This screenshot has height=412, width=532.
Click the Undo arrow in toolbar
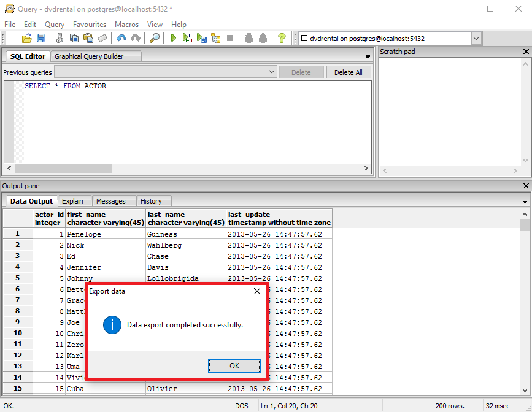click(x=121, y=38)
